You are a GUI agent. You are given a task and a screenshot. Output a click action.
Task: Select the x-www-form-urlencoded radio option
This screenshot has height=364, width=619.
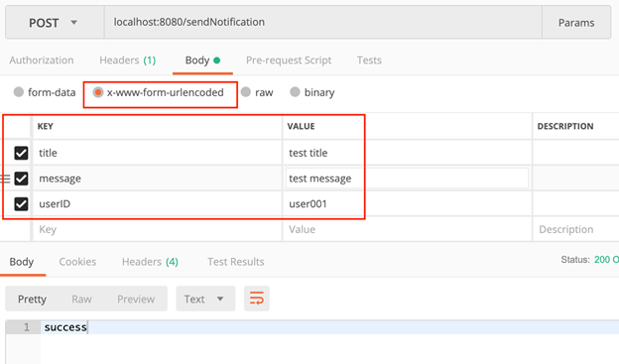98,92
